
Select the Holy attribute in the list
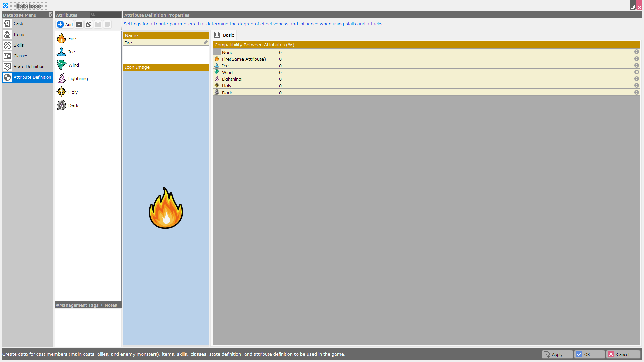(x=73, y=92)
